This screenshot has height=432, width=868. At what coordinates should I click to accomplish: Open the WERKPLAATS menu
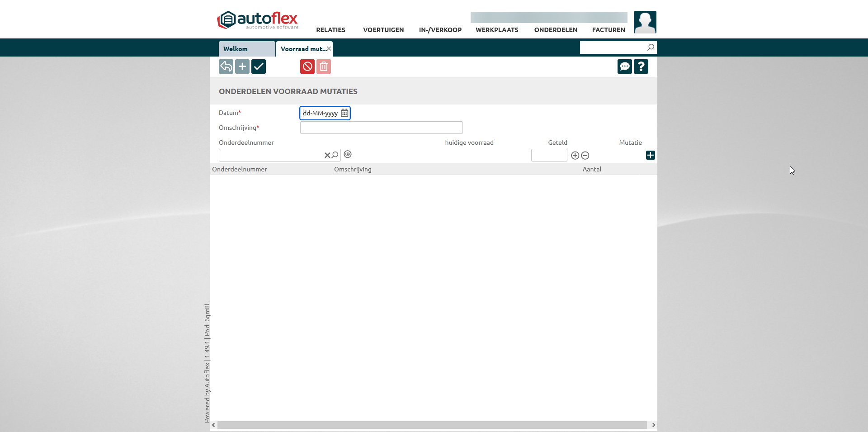[497, 30]
